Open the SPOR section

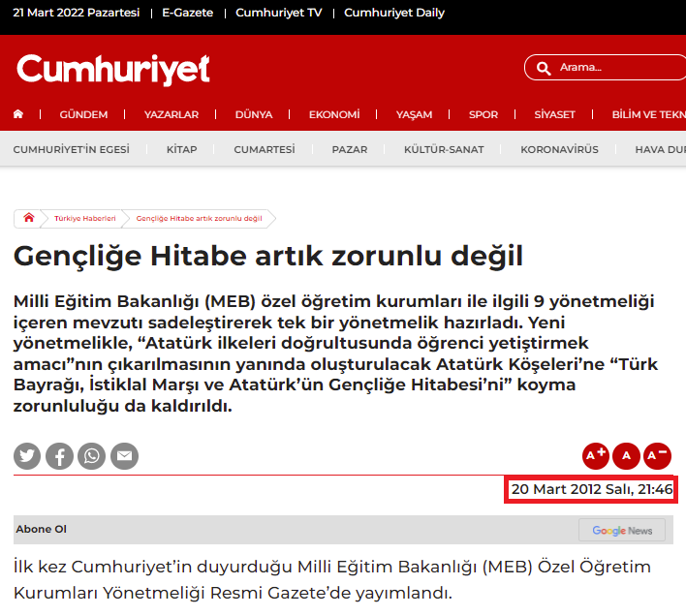(x=483, y=114)
